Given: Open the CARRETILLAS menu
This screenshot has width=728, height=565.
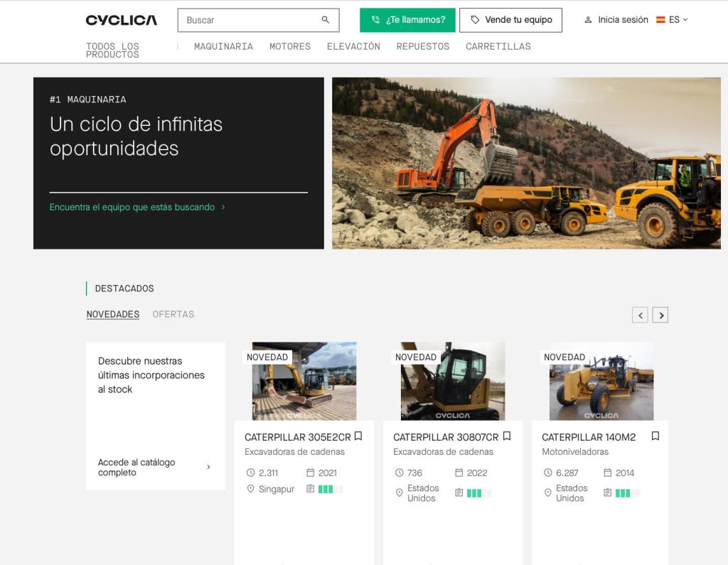Looking at the screenshot, I should (498, 46).
